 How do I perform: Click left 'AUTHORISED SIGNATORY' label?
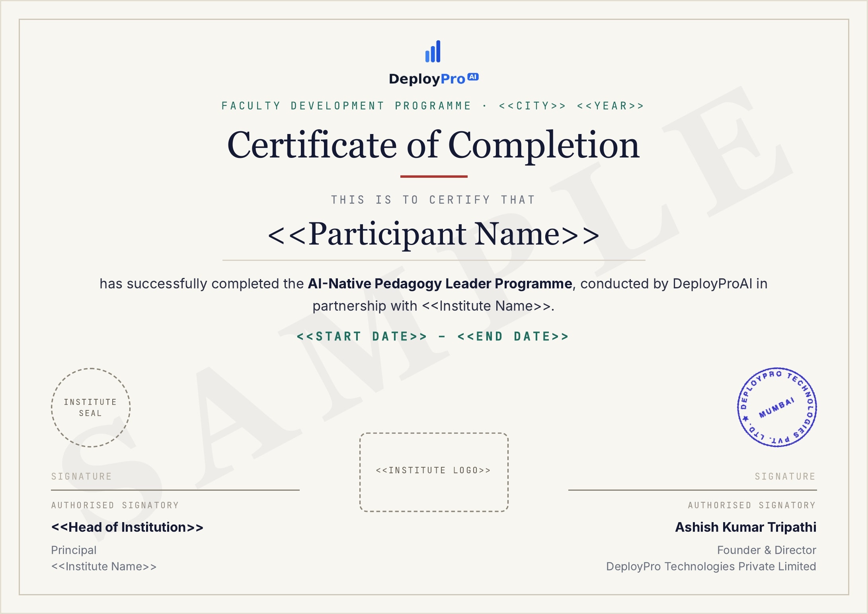(115, 505)
